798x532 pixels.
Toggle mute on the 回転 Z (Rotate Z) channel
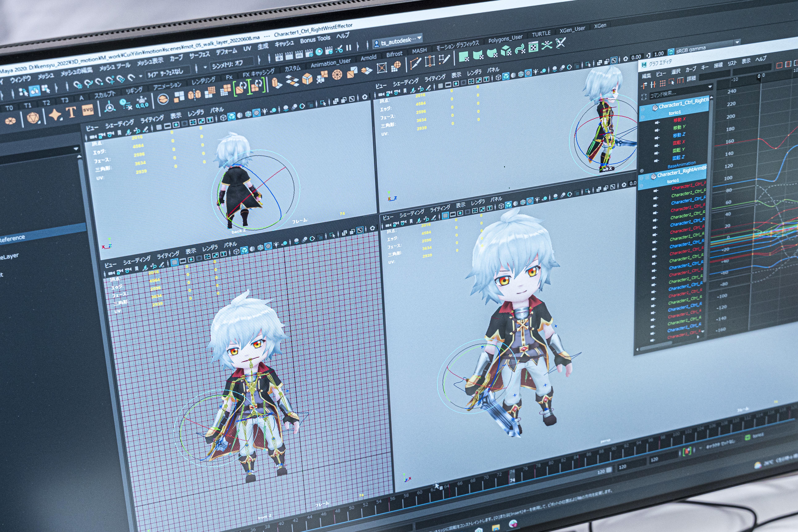(x=656, y=160)
